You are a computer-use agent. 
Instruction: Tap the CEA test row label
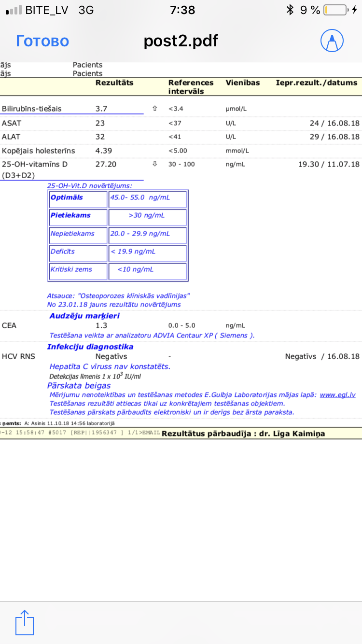pyautogui.click(x=9, y=326)
